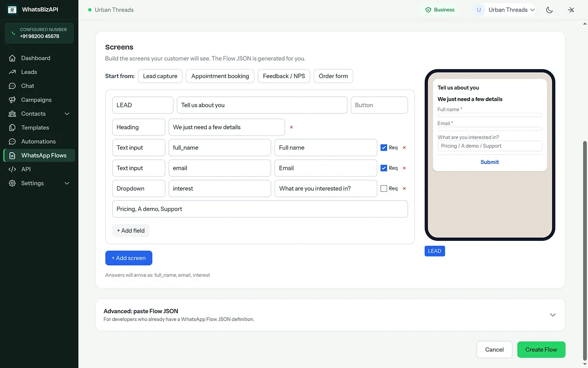The width and height of the screenshot is (588, 368).
Task: Delete the email field row
Action: click(x=404, y=168)
